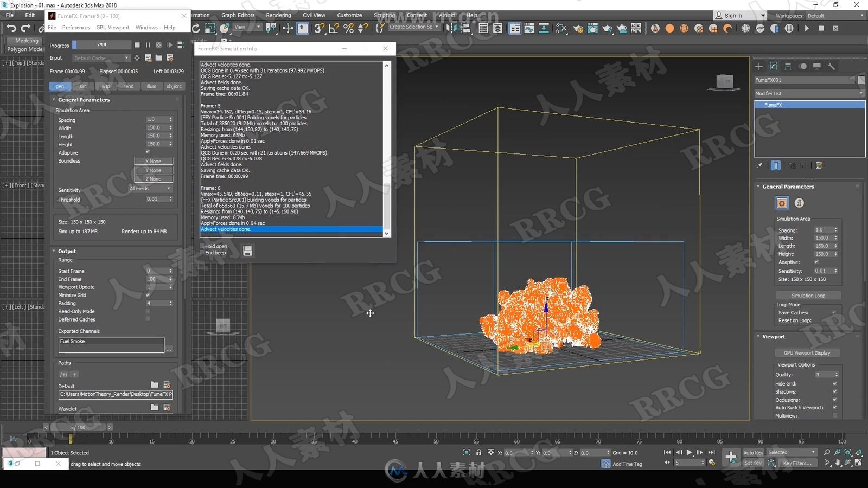The image size is (868, 488).
Task: Toggle the 3D Snaps tool
Action: tap(319, 28)
